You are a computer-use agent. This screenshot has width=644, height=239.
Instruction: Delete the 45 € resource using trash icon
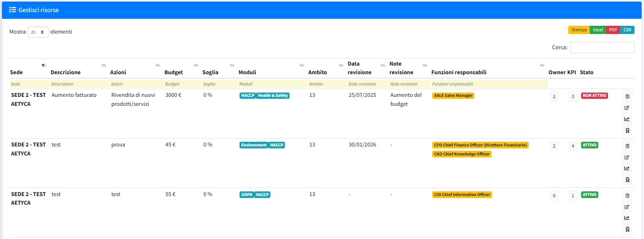627,146
